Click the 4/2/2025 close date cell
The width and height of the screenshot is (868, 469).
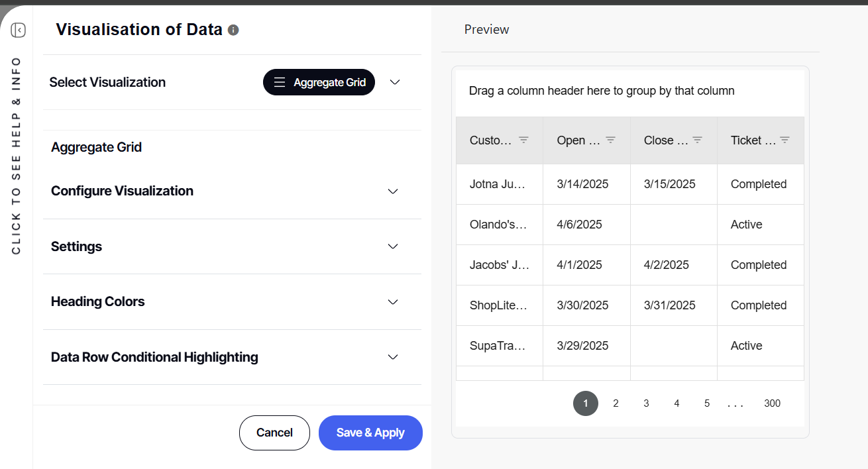(674, 265)
